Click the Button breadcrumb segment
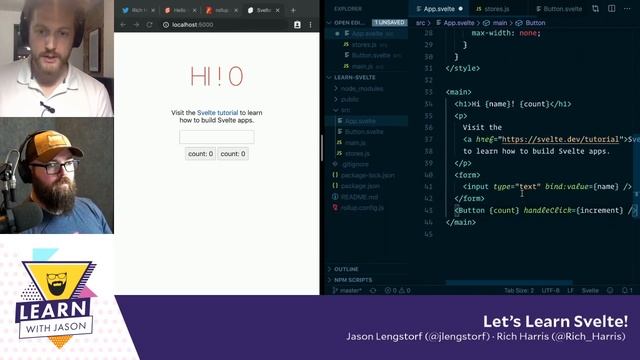This screenshot has height=360, width=640. point(531,23)
